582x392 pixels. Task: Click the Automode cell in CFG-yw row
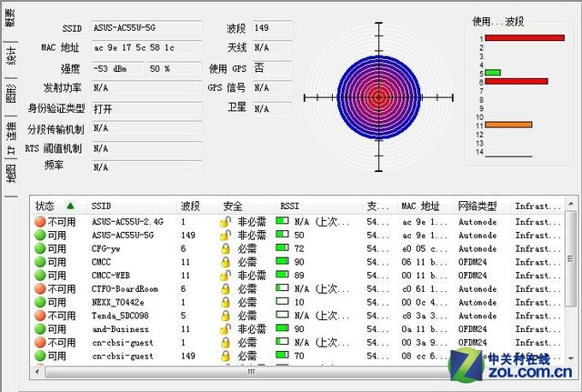(477, 248)
